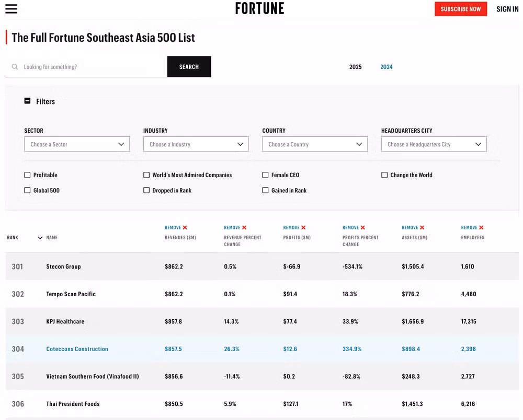Toggle the Dropped in Rank checkbox
This screenshot has height=420, width=523.
(x=146, y=191)
